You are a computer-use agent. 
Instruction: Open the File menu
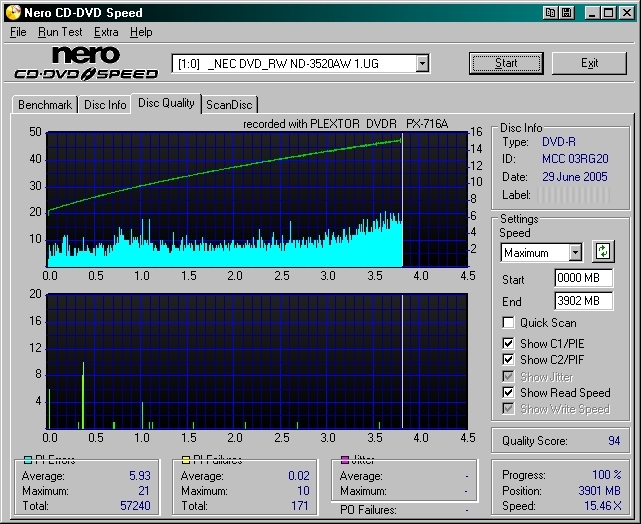click(18, 32)
